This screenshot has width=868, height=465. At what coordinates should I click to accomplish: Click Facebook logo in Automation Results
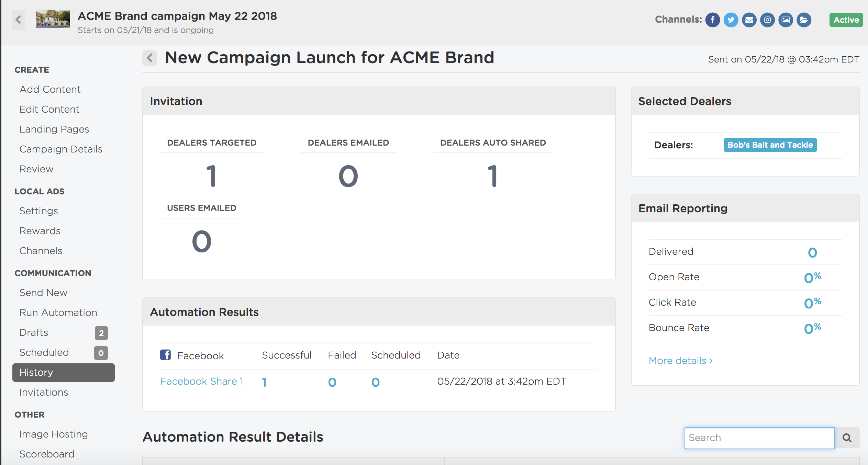tap(165, 355)
